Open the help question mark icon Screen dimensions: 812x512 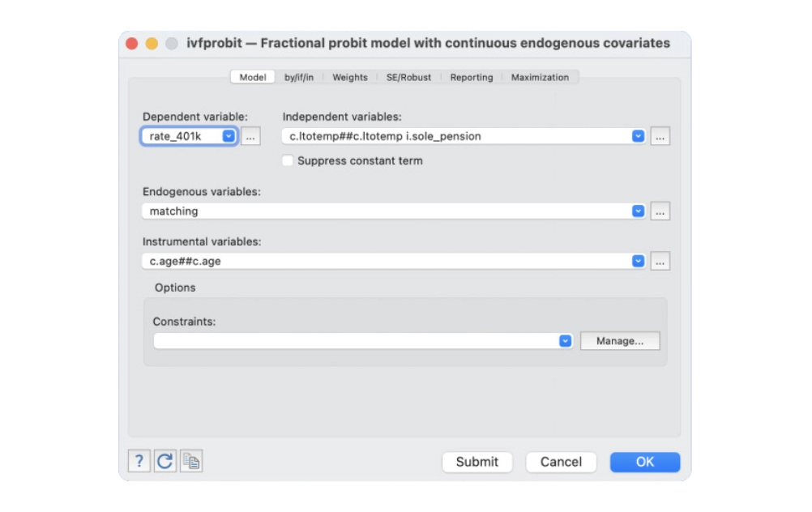point(139,461)
